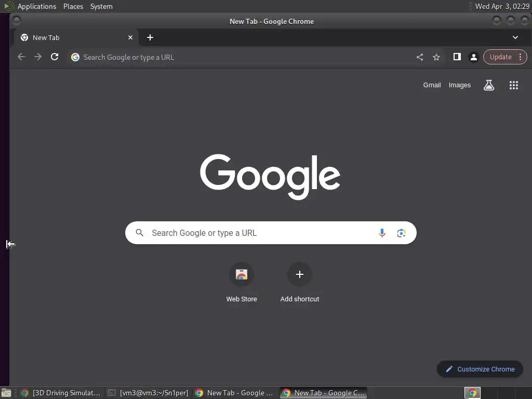Screen dimensions: 532x399
Task: Go forward with the forward arrow
Action: 38,57
